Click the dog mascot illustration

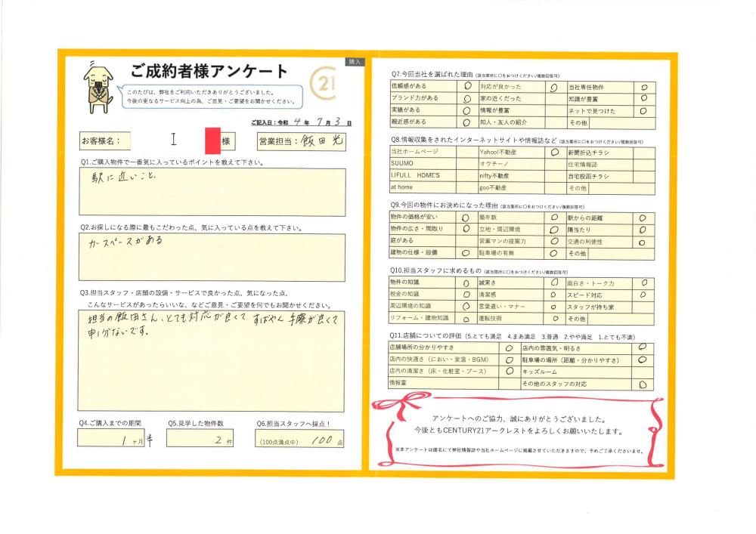click(x=99, y=83)
